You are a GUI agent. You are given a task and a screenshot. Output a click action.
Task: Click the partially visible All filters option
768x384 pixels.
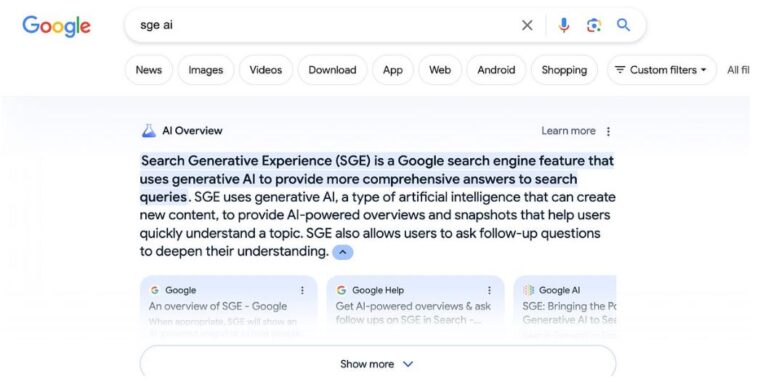(x=738, y=70)
